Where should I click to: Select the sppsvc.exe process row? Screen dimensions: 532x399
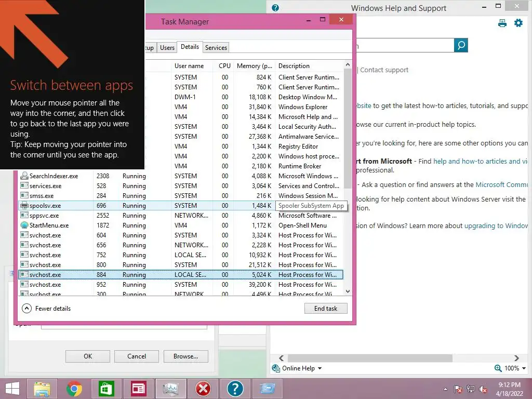coord(180,216)
